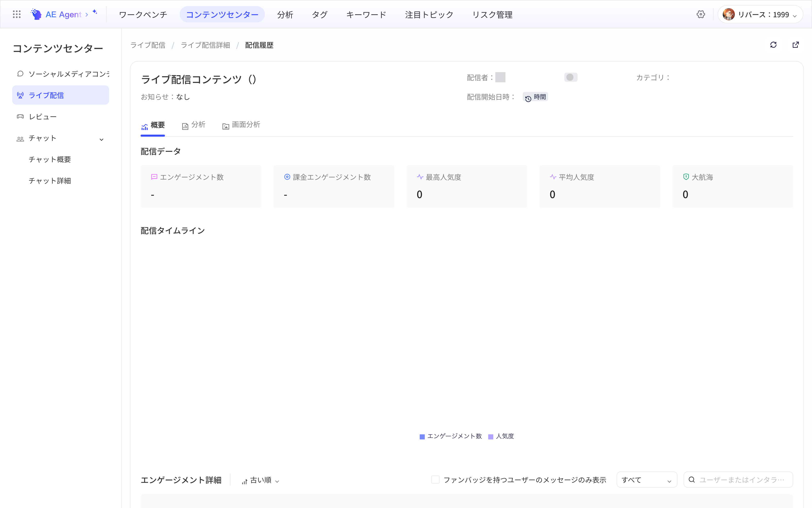Click the チャット people icon

(x=20, y=139)
